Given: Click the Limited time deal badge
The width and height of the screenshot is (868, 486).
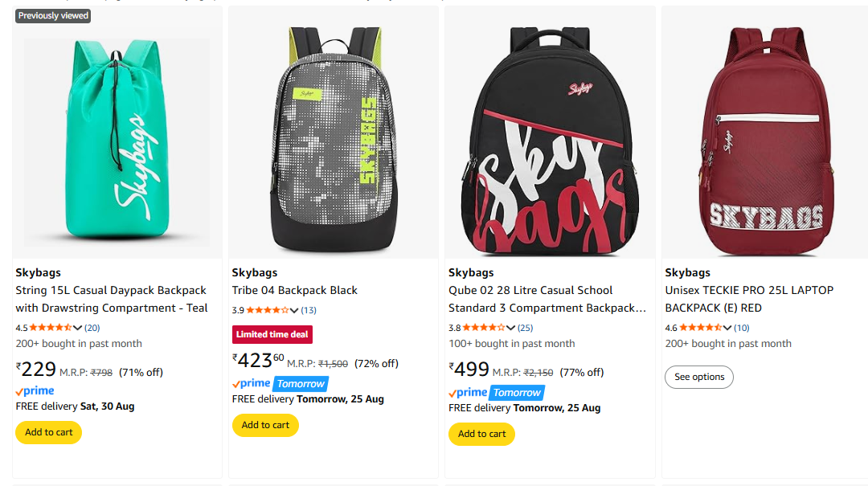Looking at the screenshot, I should (272, 334).
